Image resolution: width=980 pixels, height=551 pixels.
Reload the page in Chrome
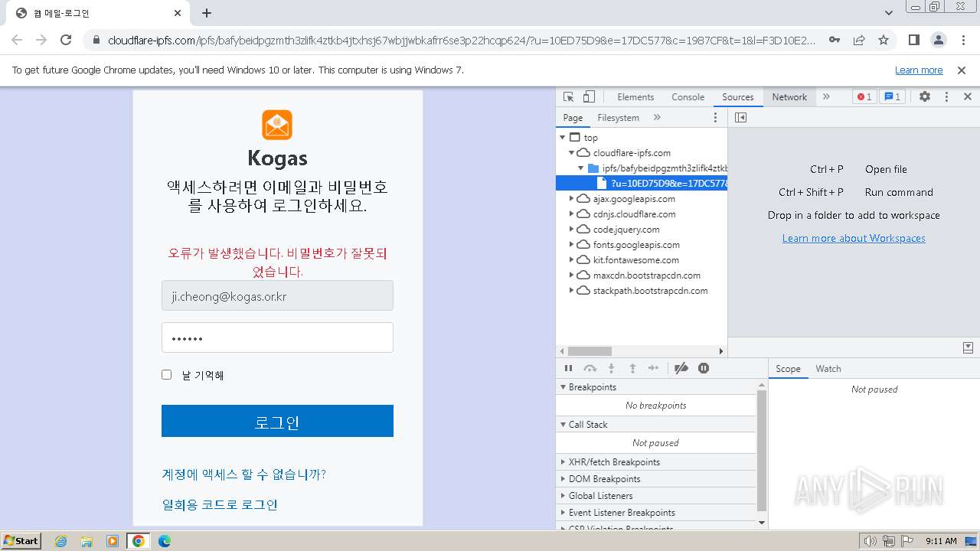point(66,40)
